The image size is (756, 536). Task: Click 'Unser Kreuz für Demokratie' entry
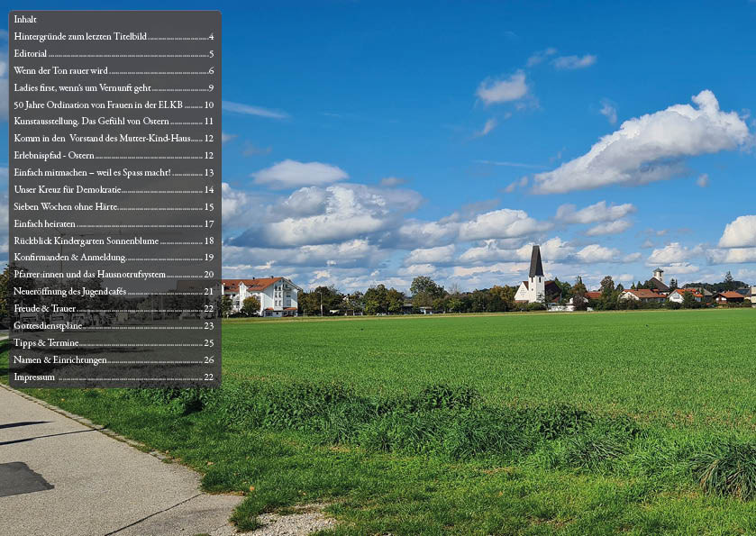(x=68, y=190)
